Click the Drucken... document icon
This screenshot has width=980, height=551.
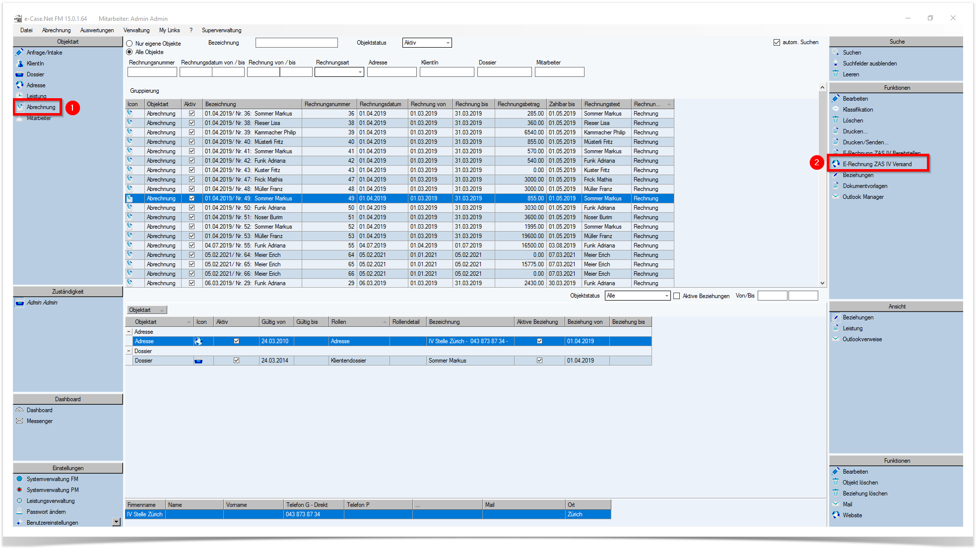(x=836, y=131)
